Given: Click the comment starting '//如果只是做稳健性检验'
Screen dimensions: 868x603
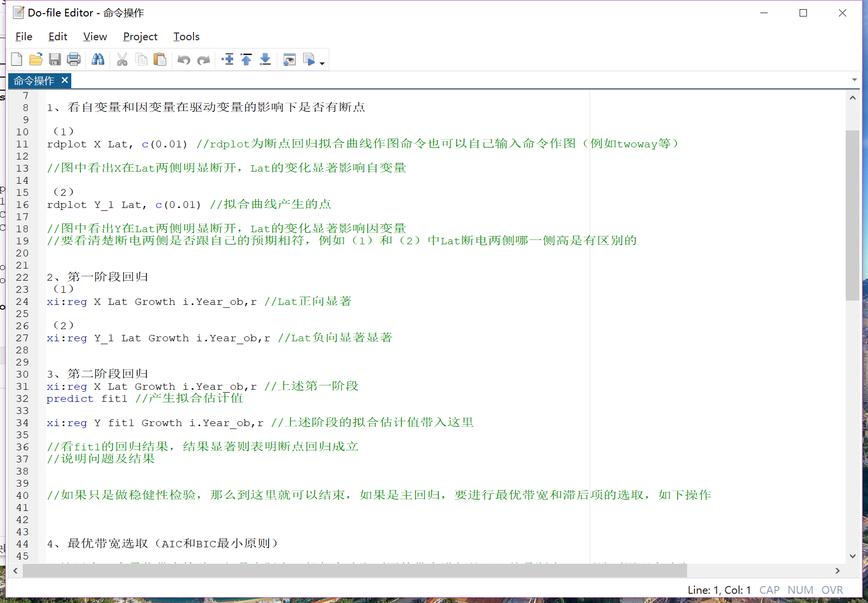Looking at the screenshot, I should tap(379, 495).
